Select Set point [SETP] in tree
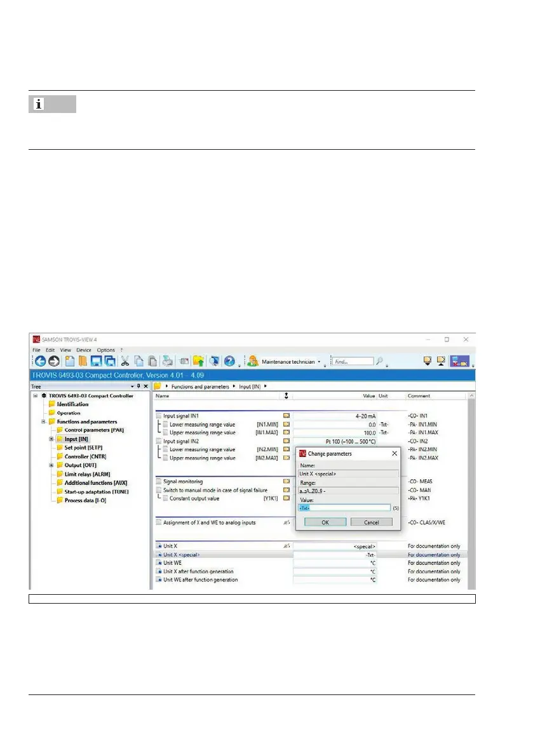Image resolution: width=533 pixels, height=756 pixels. tap(83, 448)
